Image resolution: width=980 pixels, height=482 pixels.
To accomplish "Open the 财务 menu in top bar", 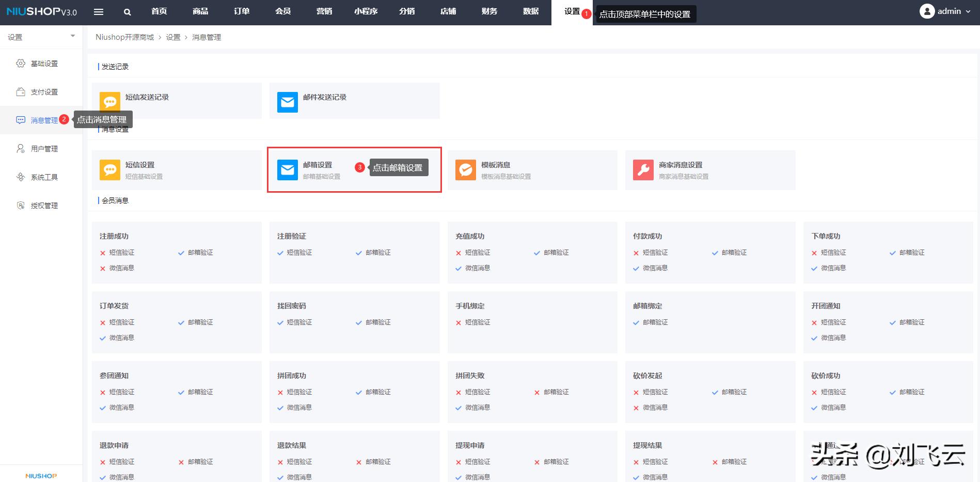I will (x=489, y=11).
